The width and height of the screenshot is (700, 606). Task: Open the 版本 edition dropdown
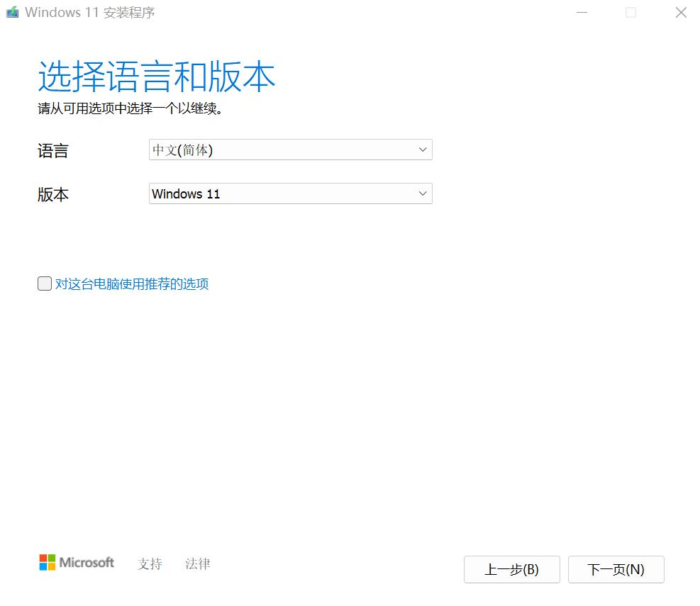289,193
